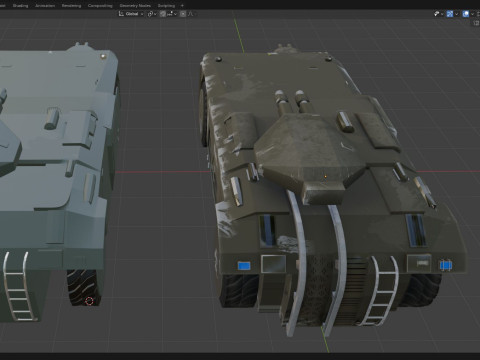480x360 pixels.
Task: Expand the overlays options dropdown arrow
Action: (x=472, y=14)
